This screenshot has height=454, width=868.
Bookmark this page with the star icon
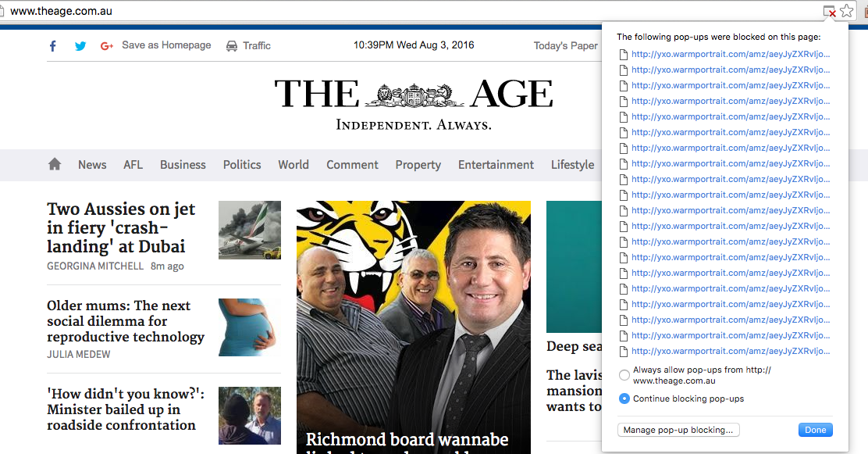[x=846, y=11]
